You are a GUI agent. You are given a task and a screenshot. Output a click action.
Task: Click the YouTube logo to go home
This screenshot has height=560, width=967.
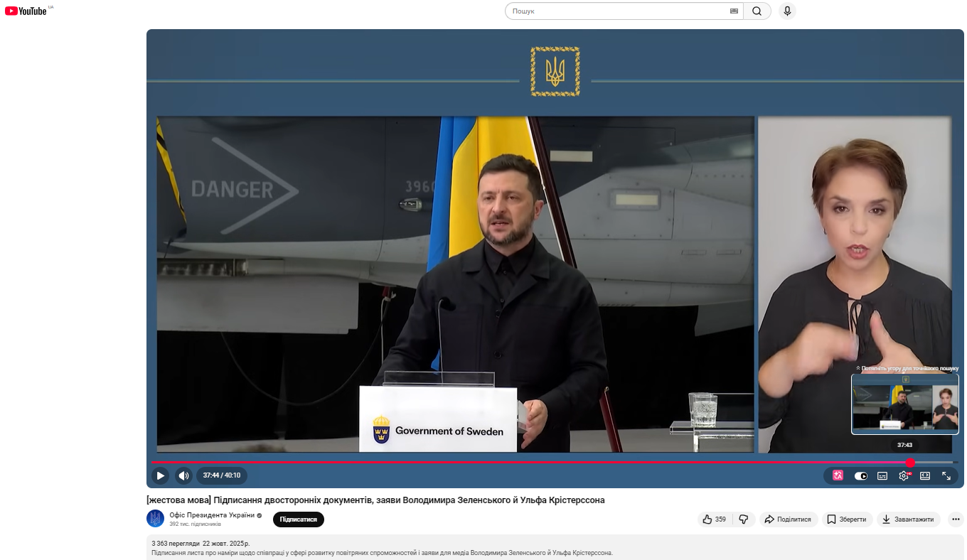pyautogui.click(x=26, y=11)
